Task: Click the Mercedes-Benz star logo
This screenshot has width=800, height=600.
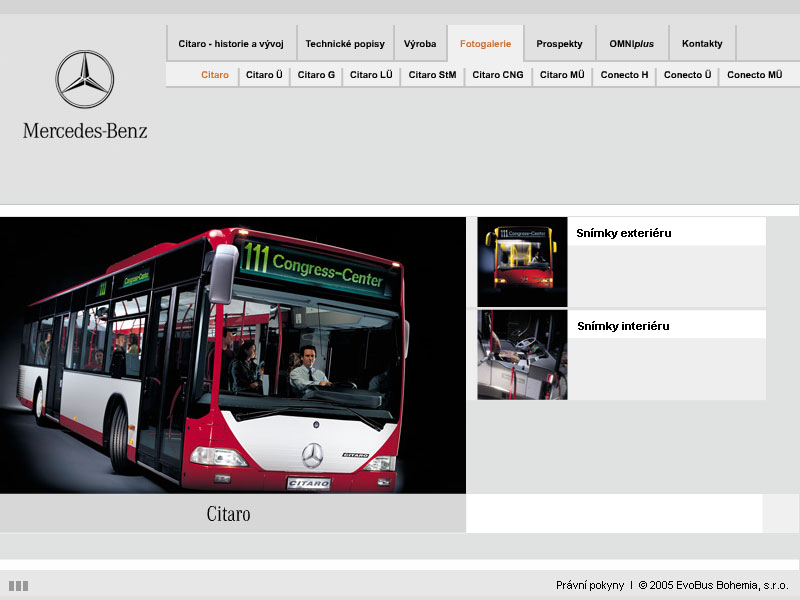Action: click(85, 79)
